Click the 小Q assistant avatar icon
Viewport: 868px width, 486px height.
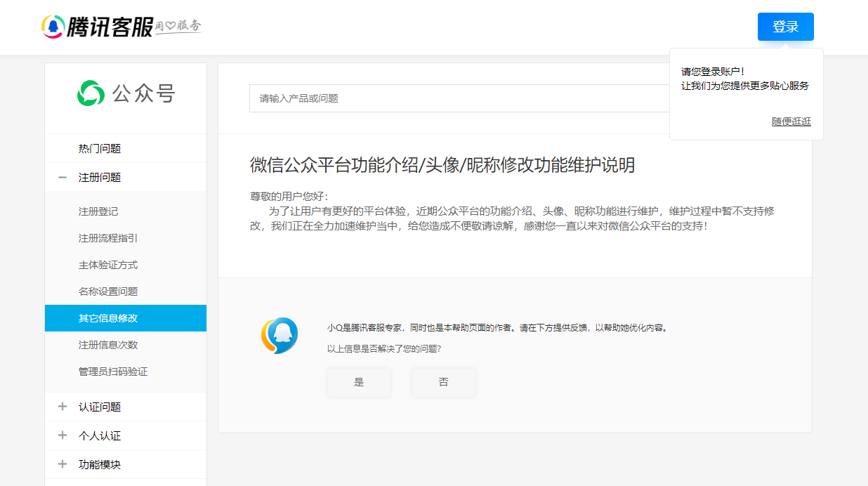point(280,335)
